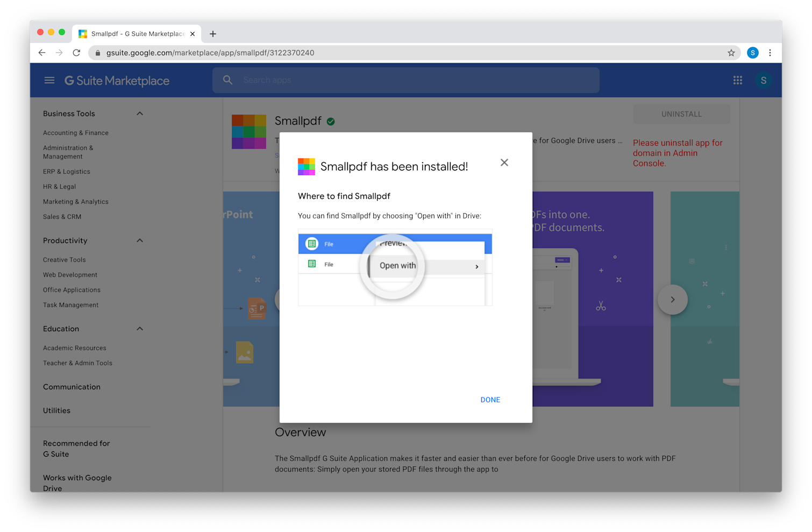Click the Smallpdf app icon on page
812x532 pixels.
coord(249,132)
